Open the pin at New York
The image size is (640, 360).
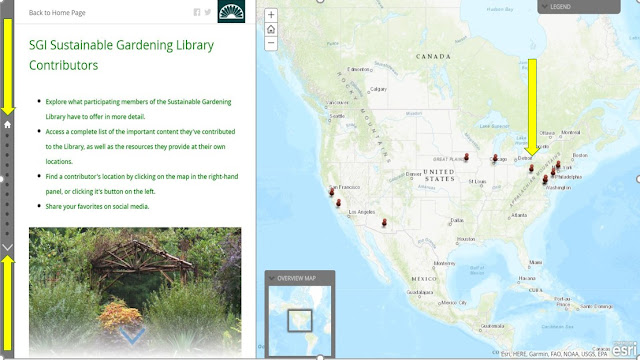click(x=558, y=164)
